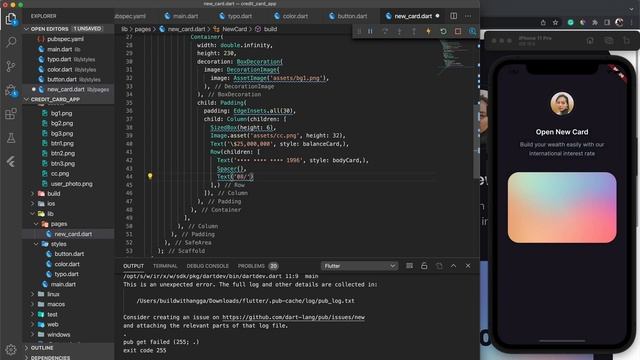Open main.dart under lib folder
Screen dimensions: 640x360
point(63,284)
